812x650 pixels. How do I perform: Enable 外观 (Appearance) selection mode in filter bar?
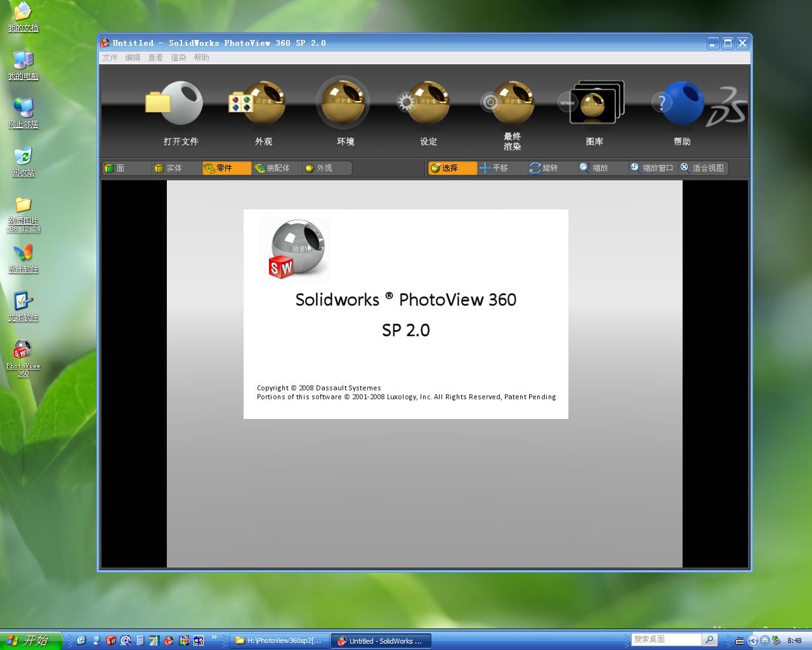[327, 168]
